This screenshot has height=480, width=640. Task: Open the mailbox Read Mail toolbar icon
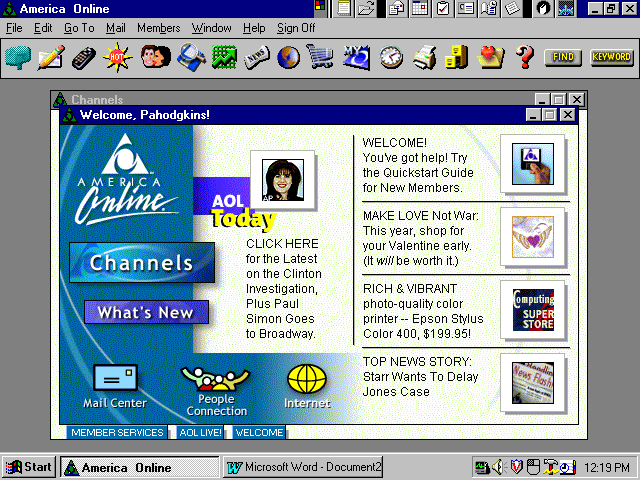click(18, 57)
